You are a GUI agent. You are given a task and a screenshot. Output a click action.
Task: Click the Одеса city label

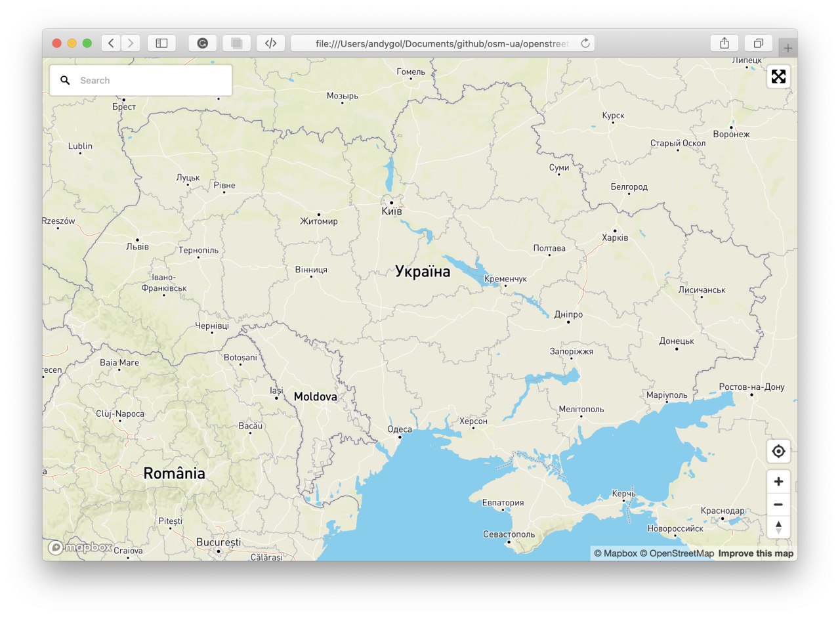[400, 429]
